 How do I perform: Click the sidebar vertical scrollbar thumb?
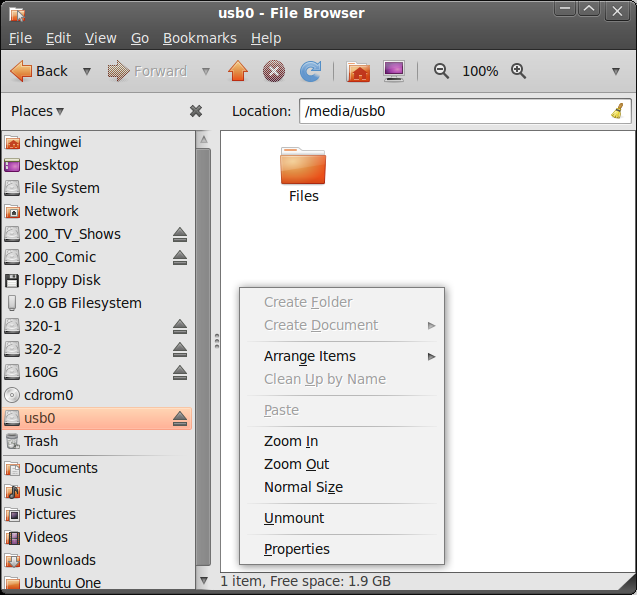point(204,357)
